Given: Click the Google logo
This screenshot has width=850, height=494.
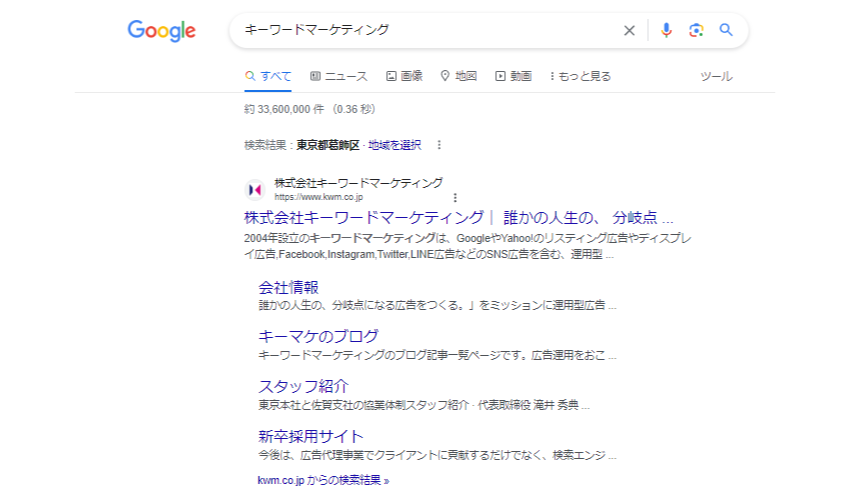Looking at the screenshot, I should (162, 31).
